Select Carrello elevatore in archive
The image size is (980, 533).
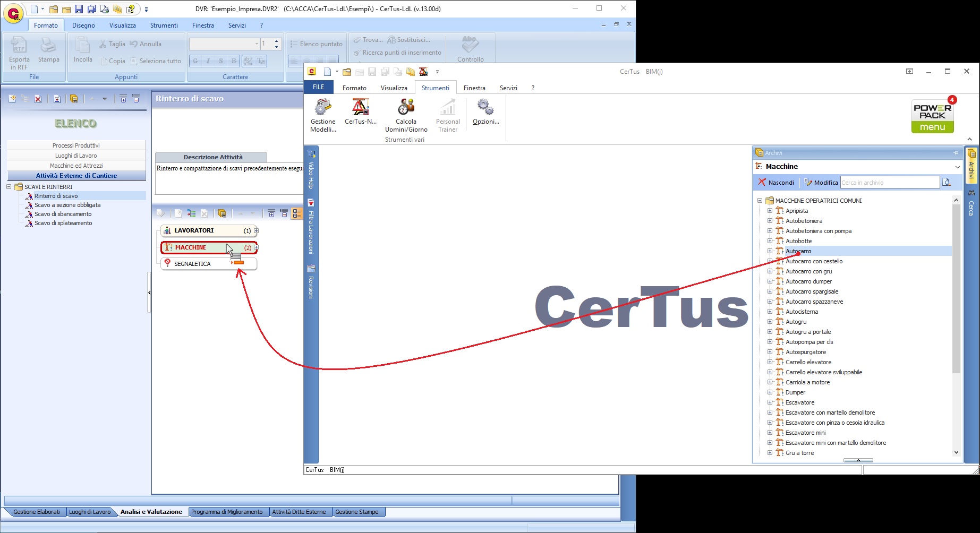point(808,362)
